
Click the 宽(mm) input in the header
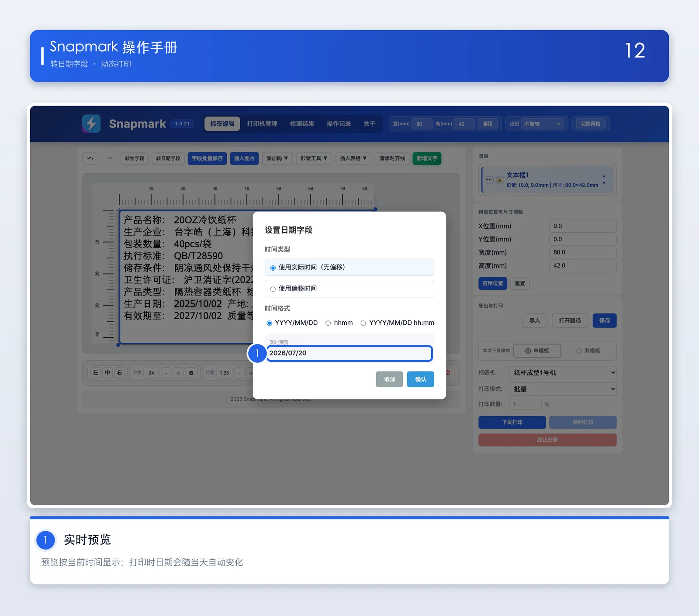pyautogui.click(x=422, y=124)
